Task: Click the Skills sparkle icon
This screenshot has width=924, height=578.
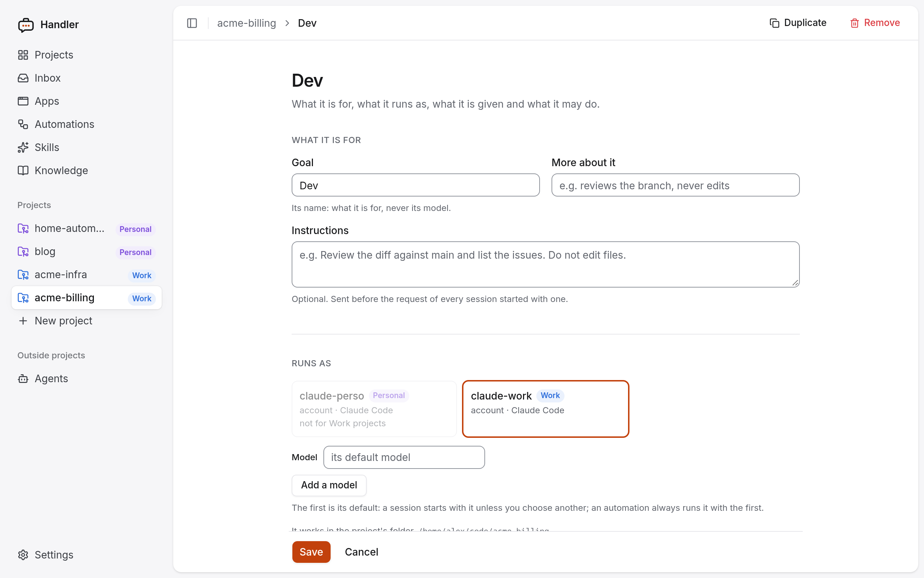Action: (23, 147)
